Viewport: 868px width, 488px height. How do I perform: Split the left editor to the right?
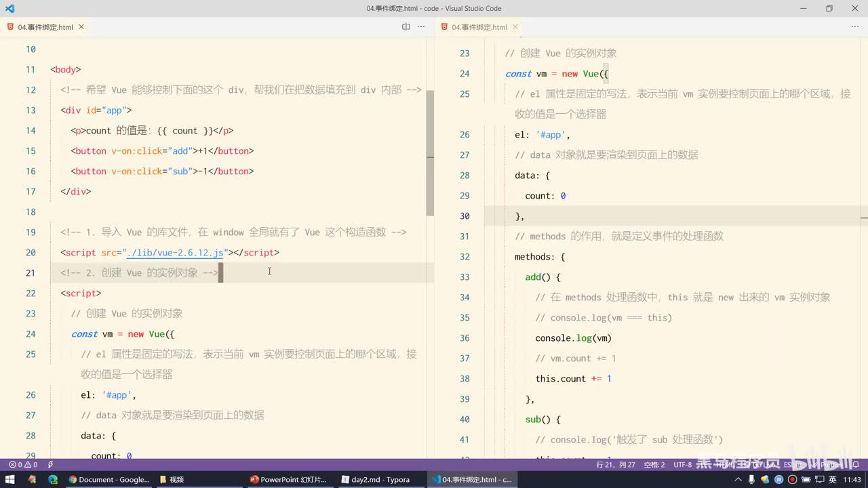tap(406, 27)
